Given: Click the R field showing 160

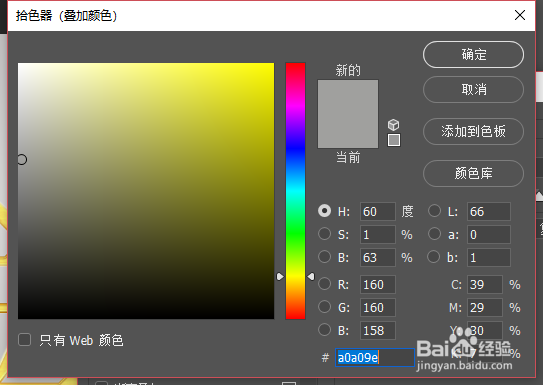Looking at the screenshot, I should click(x=377, y=285).
